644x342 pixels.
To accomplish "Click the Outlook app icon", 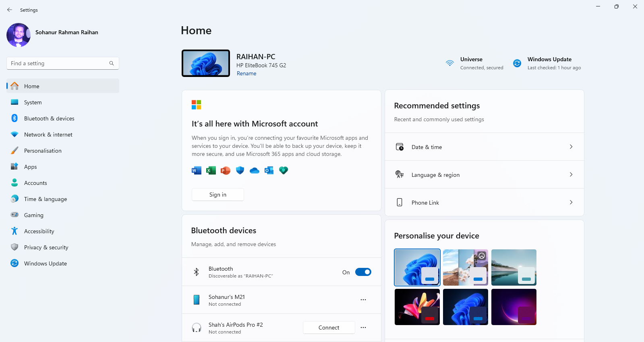I will click(x=269, y=170).
